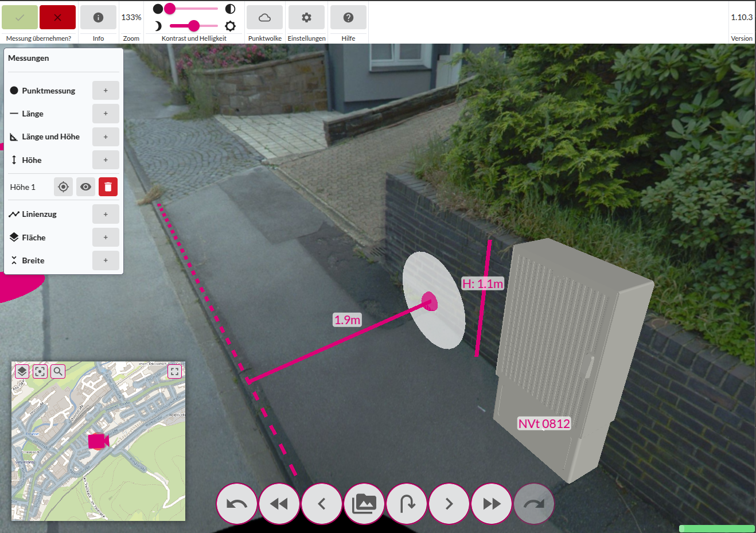Focus on Höhe 1 with the target icon

click(x=64, y=187)
